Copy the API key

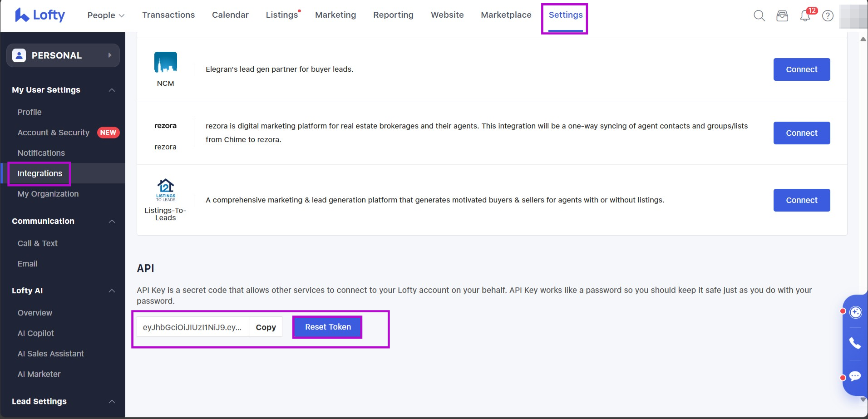[266, 327]
